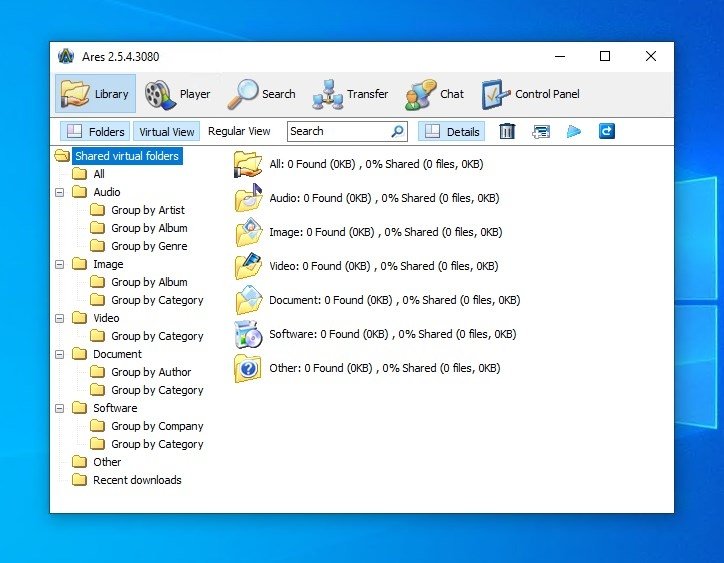Select the All folder in tree
This screenshot has width=724, height=563.
99,174
